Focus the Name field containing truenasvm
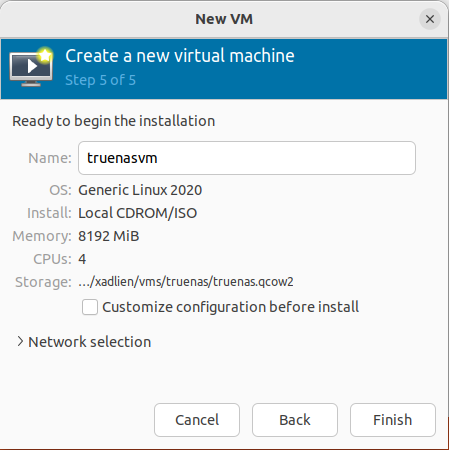The image size is (449, 450). [x=247, y=158]
